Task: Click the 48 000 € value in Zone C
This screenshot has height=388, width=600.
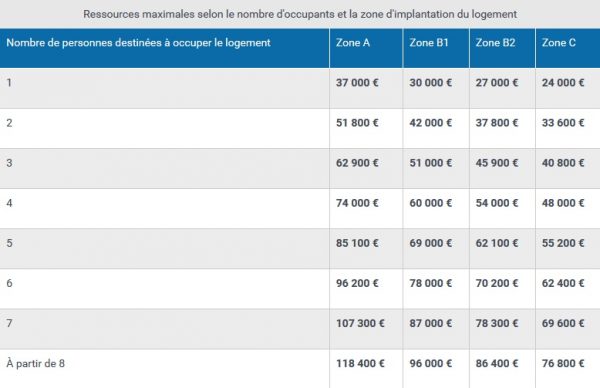Action: point(563,203)
